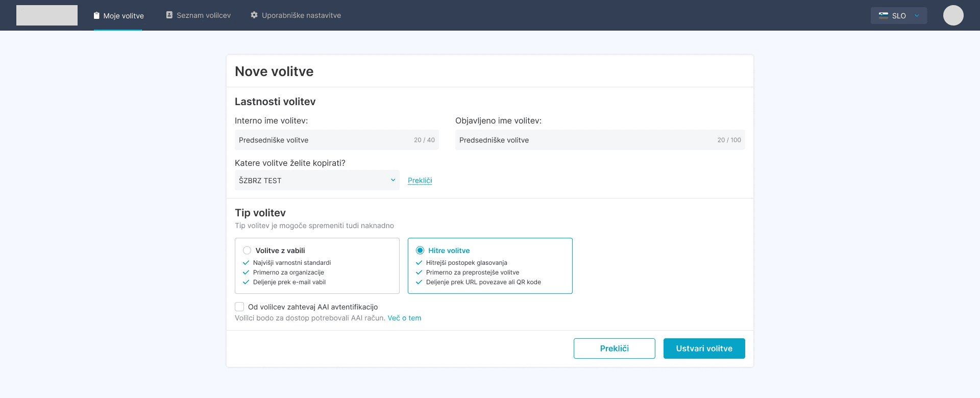Click the Prekliči button at bottom
Viewport: 980px width, 398px height.
(x=615, y=349)
